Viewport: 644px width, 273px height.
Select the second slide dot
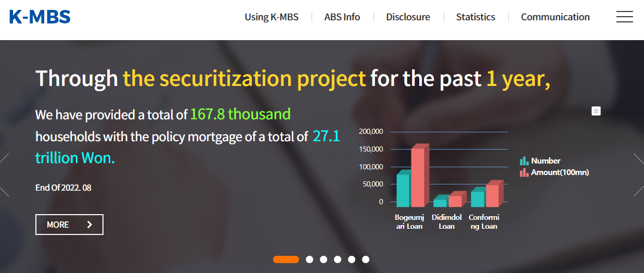310,259
